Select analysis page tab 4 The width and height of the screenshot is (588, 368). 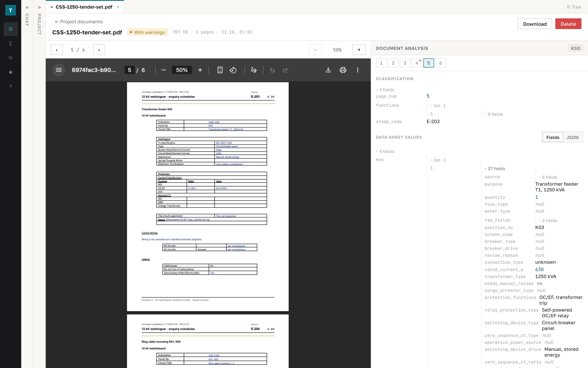(x=417, y=63)
